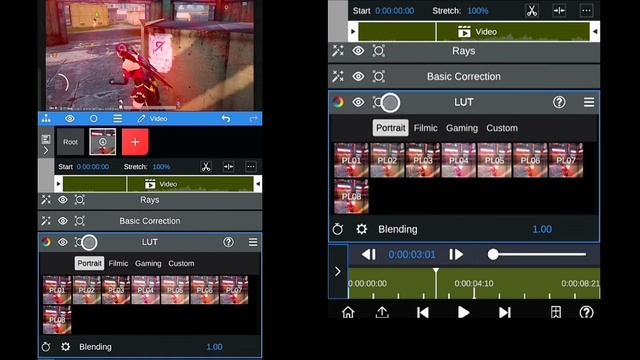Viewport: 640px width, 360px height.
Task: Click Blending 1.00 value in left panel
Action: (214, 347)
